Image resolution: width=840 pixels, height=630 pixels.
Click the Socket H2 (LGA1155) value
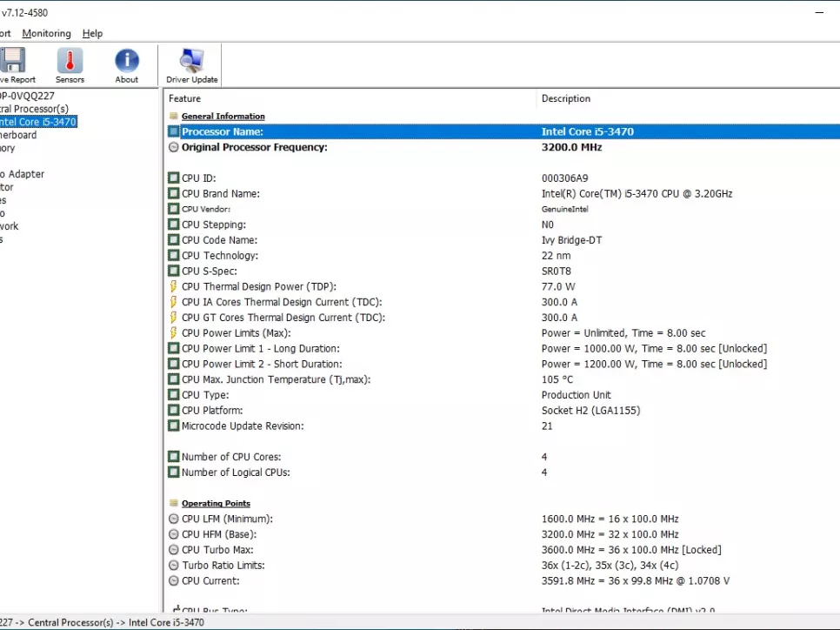click(x=590, y=411)
